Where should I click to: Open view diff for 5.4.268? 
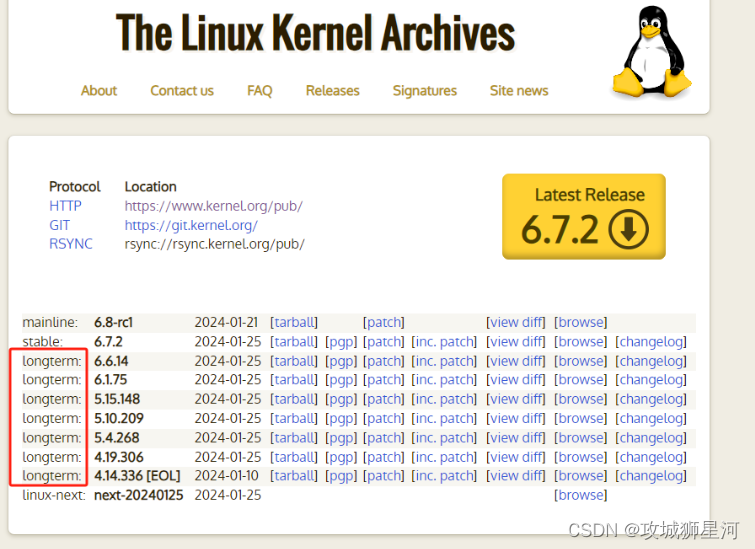516,438
